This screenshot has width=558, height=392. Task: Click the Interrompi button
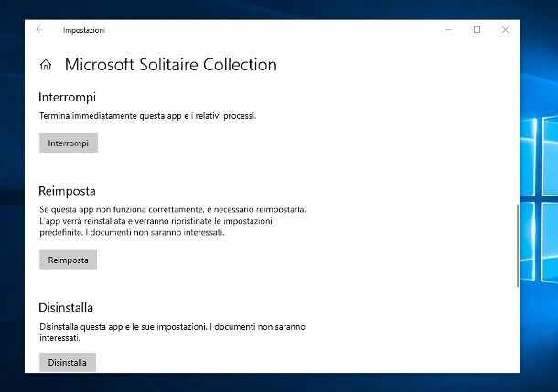coord(69,143)
